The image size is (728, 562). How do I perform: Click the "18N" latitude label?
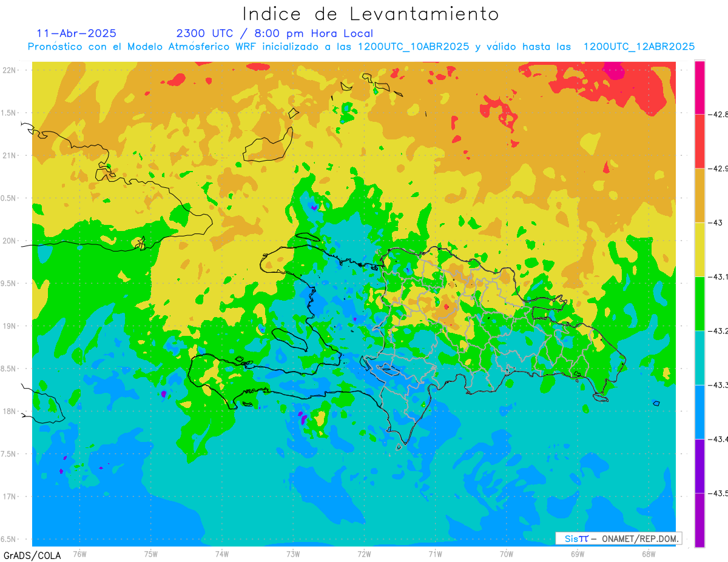click(10, 411)
